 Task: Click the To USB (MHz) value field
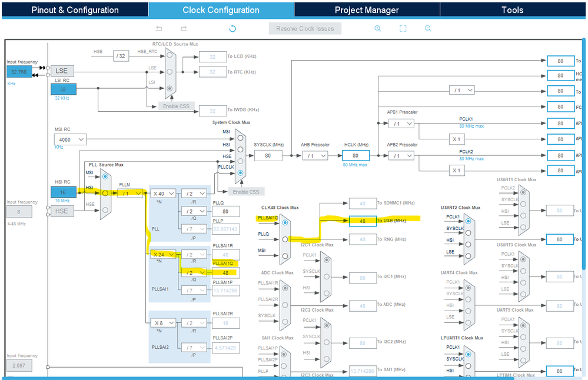point(363,221)
